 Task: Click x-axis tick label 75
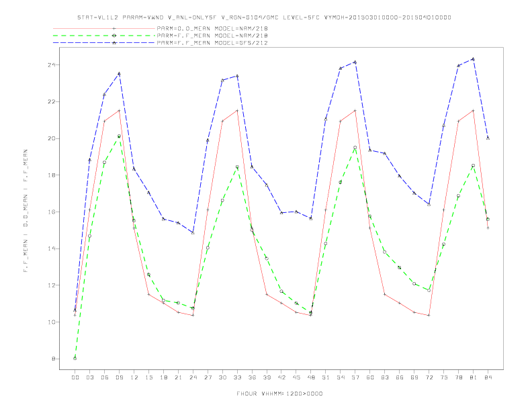pos(444,377)
